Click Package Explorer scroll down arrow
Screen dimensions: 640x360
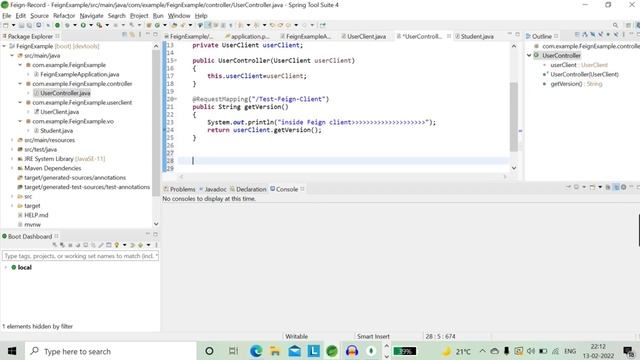point(156,224)
